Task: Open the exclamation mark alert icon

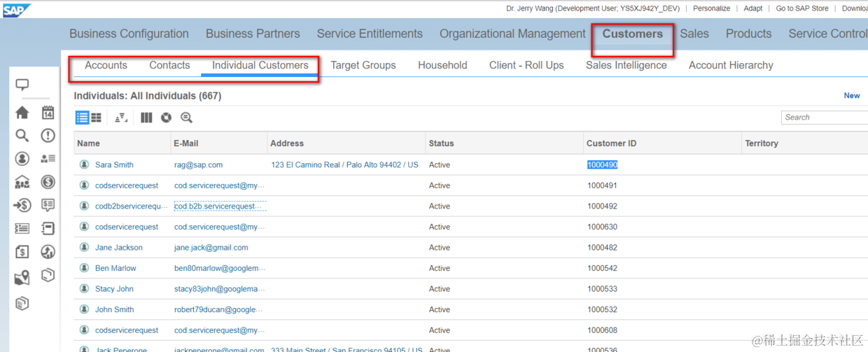Action: [x=48, y=136]
